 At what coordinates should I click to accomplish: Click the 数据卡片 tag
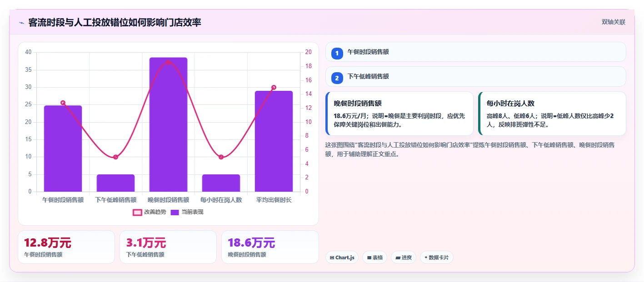436,257
